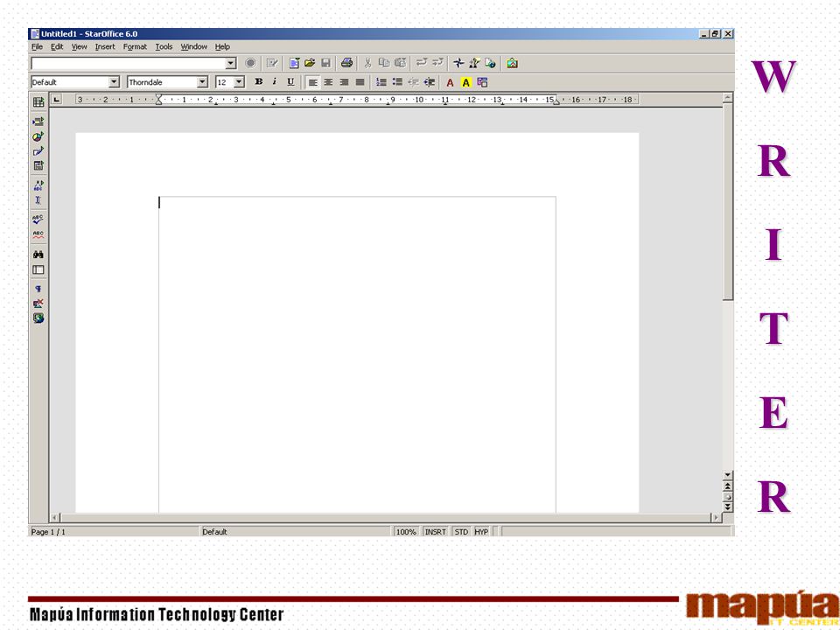The image size is (840, 630).
Task: Open Find with binoculars icon
Action: pos(38,255)
